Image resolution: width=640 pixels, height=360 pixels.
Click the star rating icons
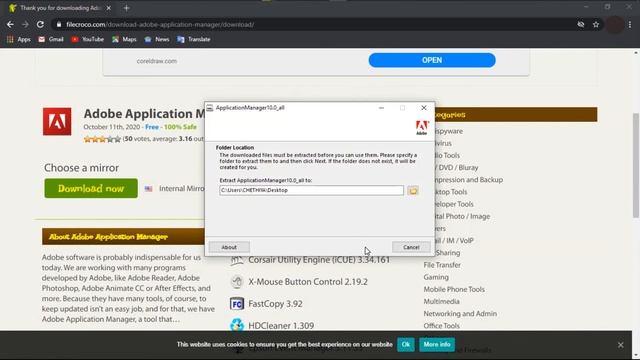102,139
